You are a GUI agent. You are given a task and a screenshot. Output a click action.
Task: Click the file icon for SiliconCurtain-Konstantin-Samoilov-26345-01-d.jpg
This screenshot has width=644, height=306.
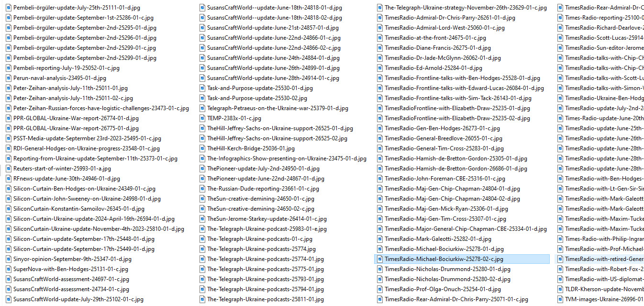click(x=9, y=209)
